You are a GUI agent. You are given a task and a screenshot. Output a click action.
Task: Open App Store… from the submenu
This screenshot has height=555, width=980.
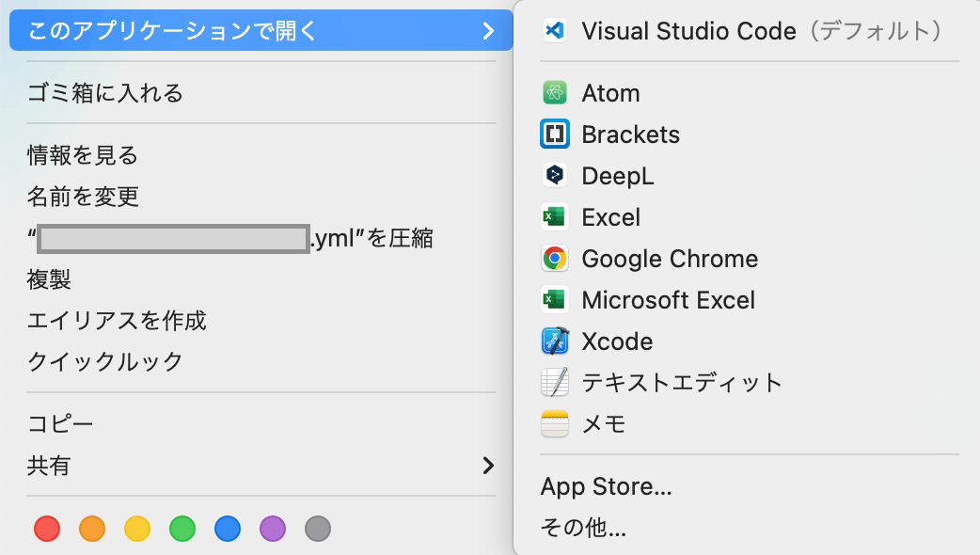tap(606, 487)
